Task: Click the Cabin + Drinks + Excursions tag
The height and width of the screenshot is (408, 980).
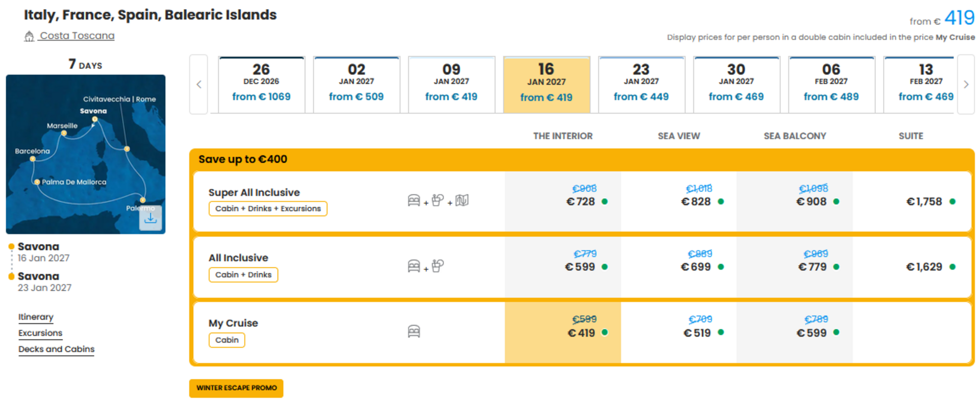Action: pyautogui.click(x=268, y=209)
